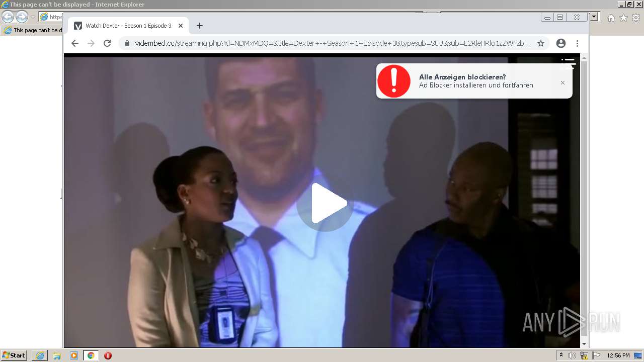Click Internet Explorer back button
Screen dimensions: 644x362
(x=8, y=17)
